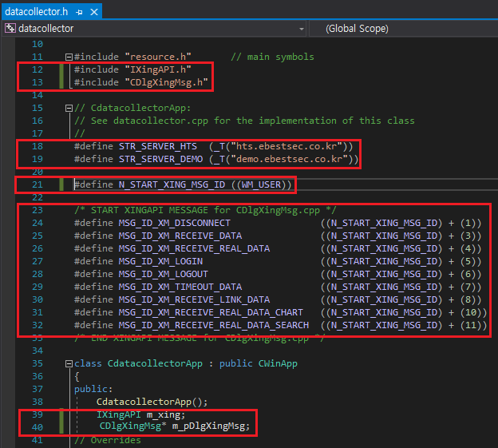Click the CdatacollectorApp() constructor on line 38
This screenshot has height=448, width=498.
coord(152,402)
